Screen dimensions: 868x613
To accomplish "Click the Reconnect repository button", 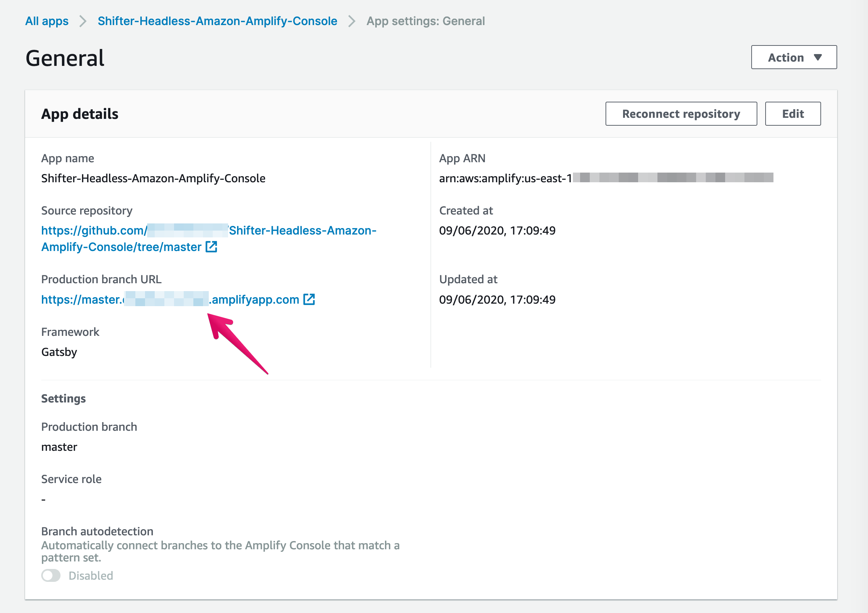I will [681, 114].
